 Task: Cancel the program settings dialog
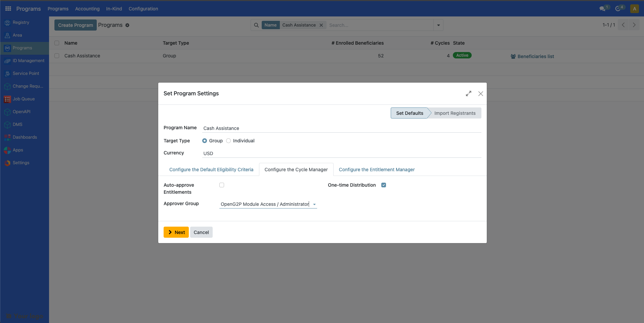[201, 232]
